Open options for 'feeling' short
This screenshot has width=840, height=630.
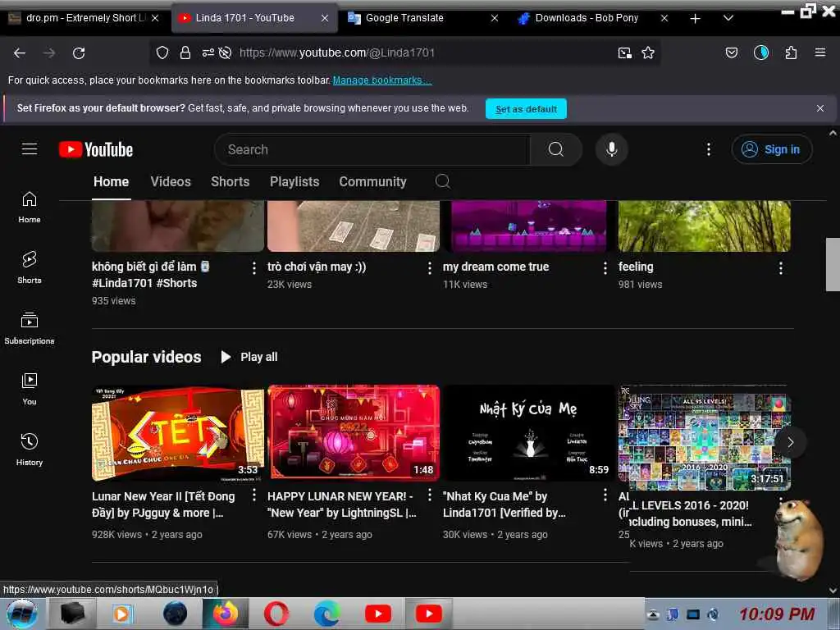(781, 268)
